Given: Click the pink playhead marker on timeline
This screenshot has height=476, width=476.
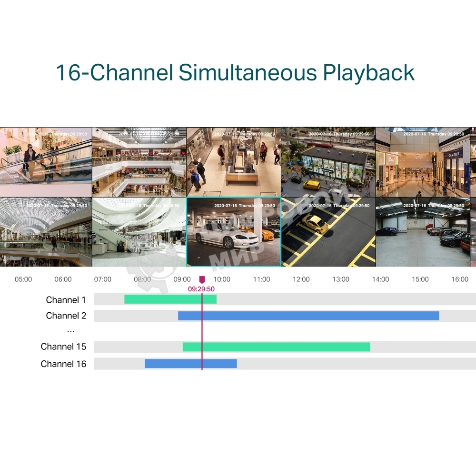Looking at the screenshot, I should tap(202, 279).
